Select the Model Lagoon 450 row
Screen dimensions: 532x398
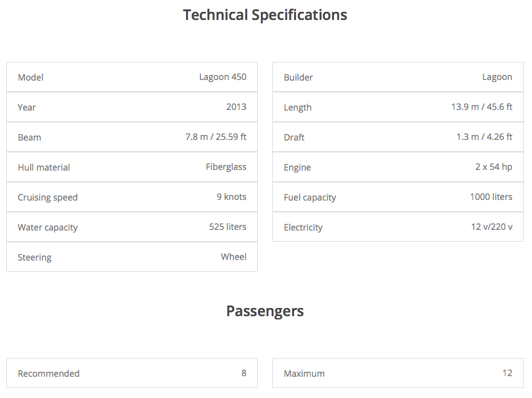click(x=132, y=77)
